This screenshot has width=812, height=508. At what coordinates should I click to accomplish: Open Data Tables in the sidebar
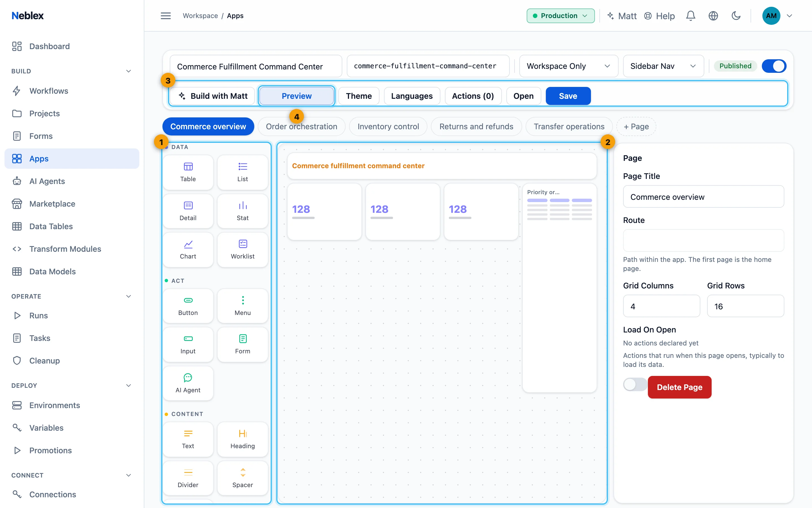(72, 226)
